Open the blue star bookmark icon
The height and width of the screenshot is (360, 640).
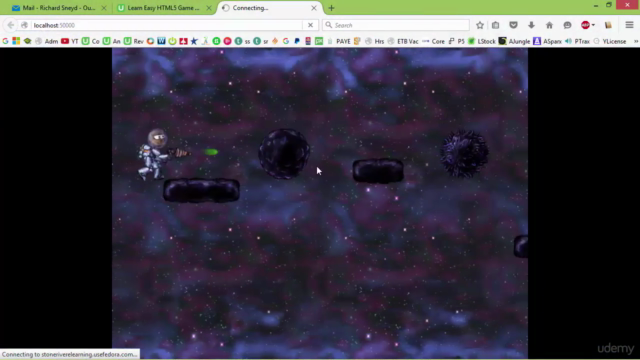[x=194, y=41]
